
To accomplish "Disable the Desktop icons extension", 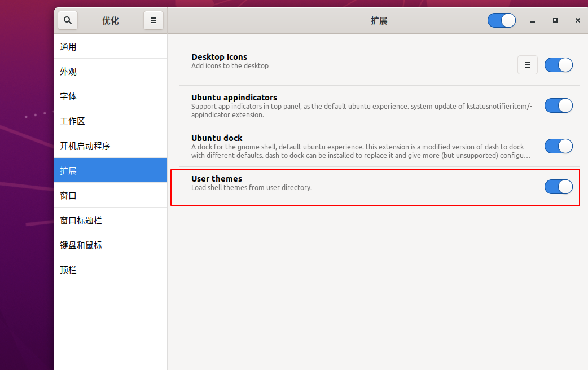I will click(x=558, y=65).
